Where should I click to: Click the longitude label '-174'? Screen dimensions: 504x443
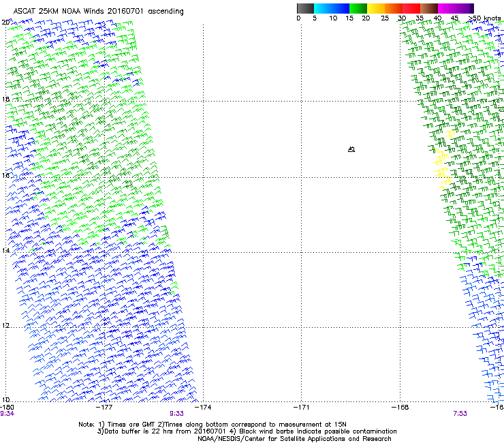coord(203,408)
